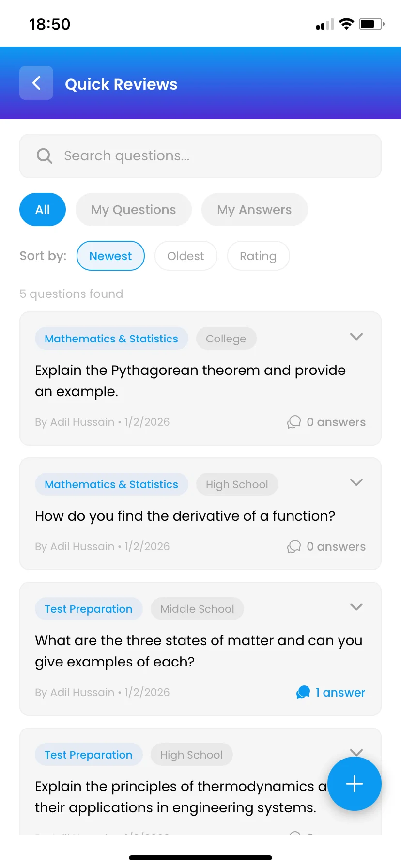Click the search magnifier icon
This screenshot has height=868, width=401.
click(x=45, y=156)
